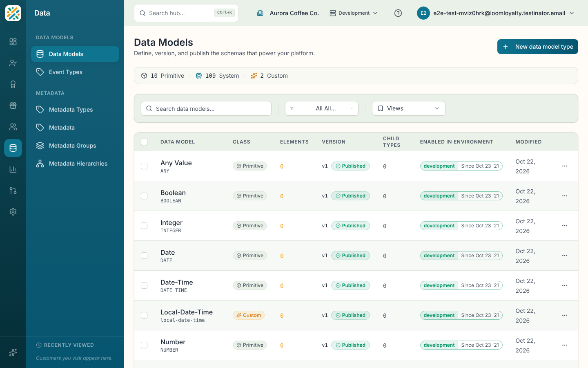The image size is (588, 368).
Task: Open the bar chart analytics icon
Action: [x=13, y=169]
